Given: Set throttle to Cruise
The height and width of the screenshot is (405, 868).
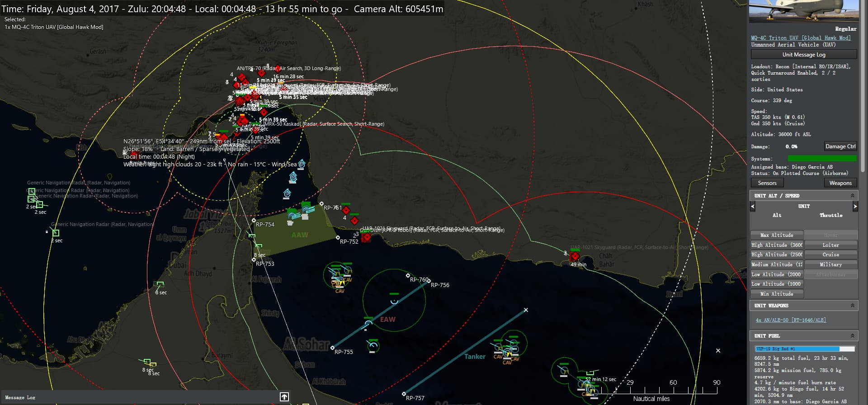Looking at the screenshot, I should [830, 254].
